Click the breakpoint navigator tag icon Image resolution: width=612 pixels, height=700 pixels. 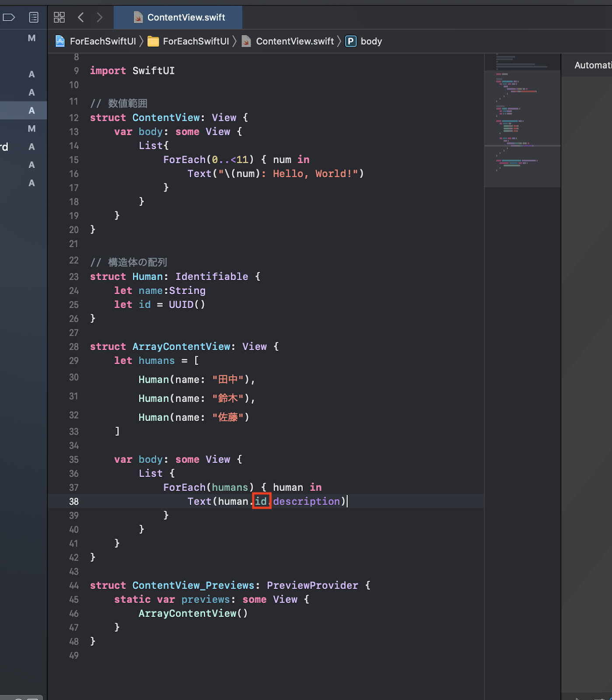click(x=9, y=17)
